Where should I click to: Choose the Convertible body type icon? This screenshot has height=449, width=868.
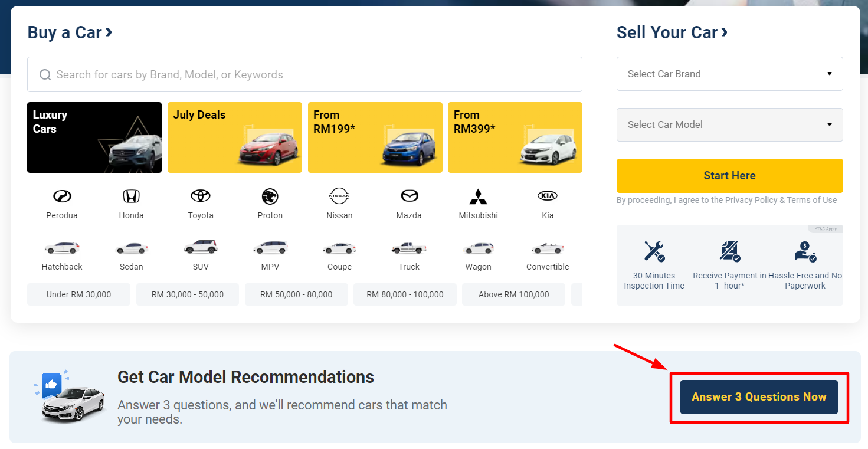click(x=548, y=248)
